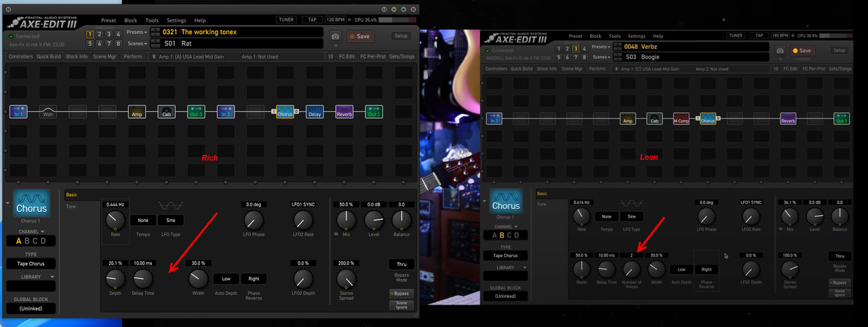This screenshot has height=327, width=868.
Task: Select the Reverb block in Leon window
Action: pyautogui.click(x=788, y=119)
